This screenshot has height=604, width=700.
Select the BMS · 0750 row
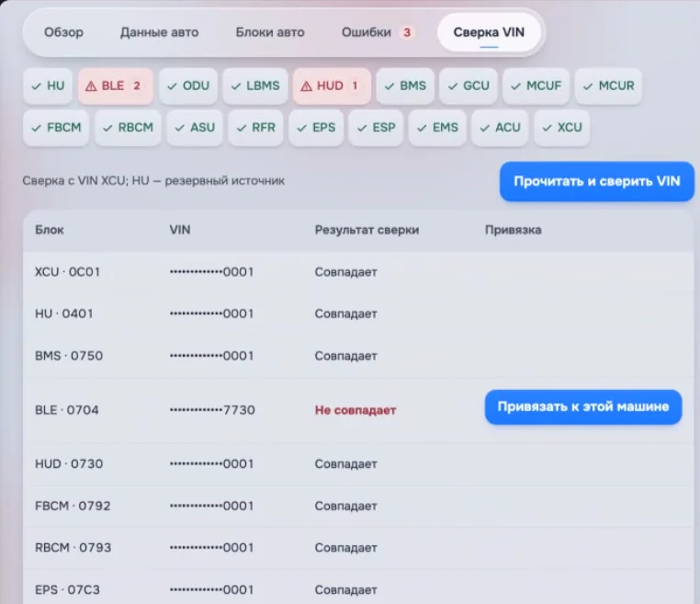358,356
